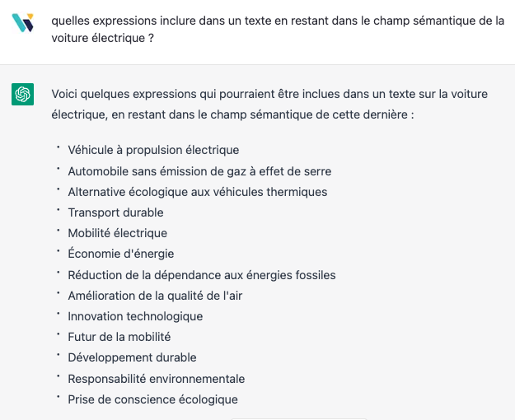Click 'Responsabilité environnementale' bullet item
This screenshot has width=515, height=420.
point(157,379)
